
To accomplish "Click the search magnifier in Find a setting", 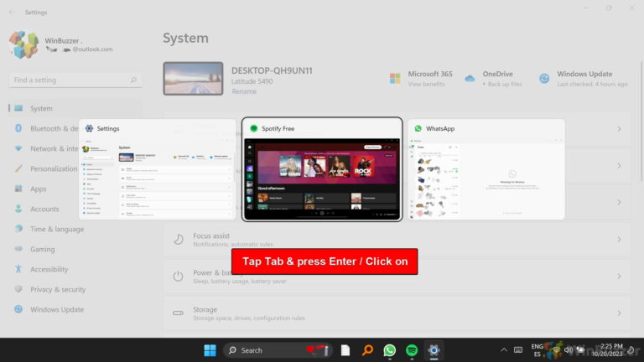I will coord(133,80).
